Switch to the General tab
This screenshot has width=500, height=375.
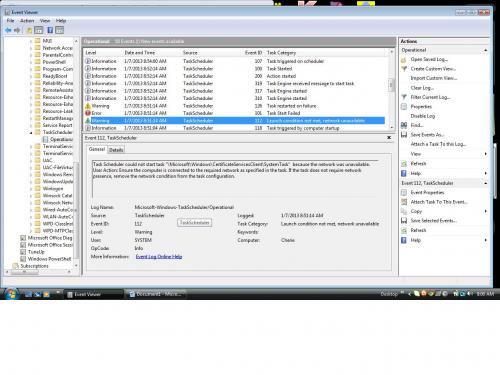pyautogui.click(x=97, y=149)
